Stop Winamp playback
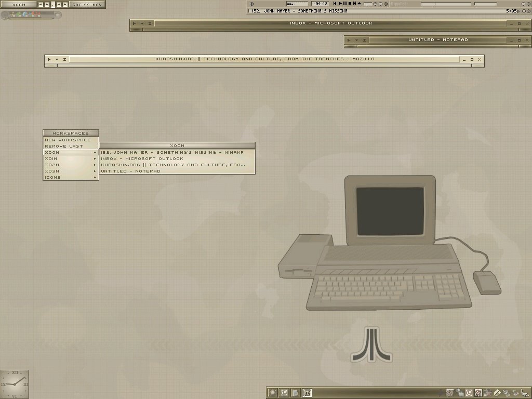The image size is (532, 399). pos(350,4)
